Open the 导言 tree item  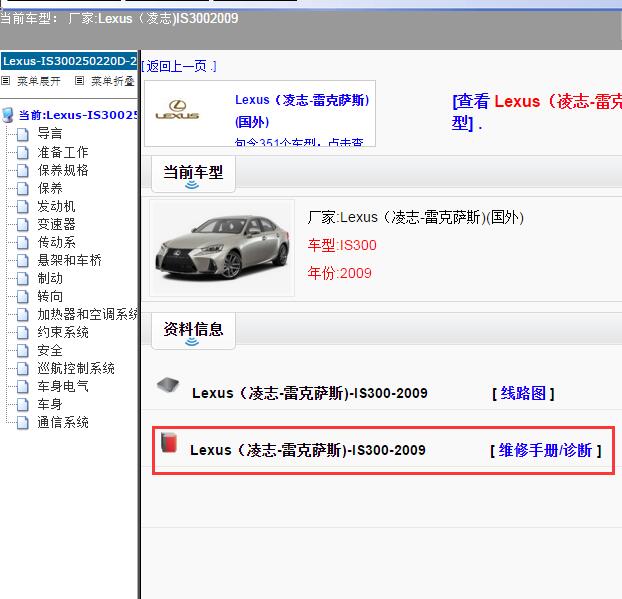point(50,133)
